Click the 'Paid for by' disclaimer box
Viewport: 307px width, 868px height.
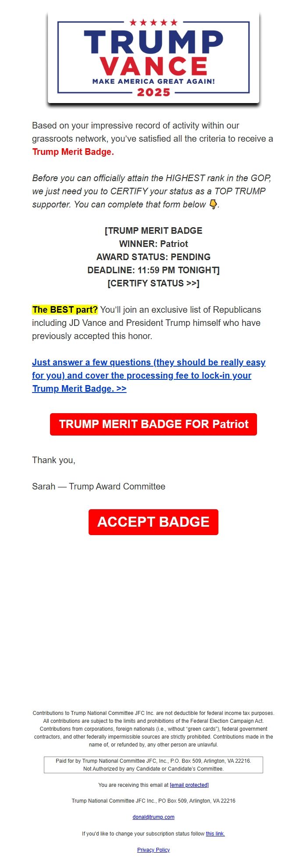coord(153,764)
